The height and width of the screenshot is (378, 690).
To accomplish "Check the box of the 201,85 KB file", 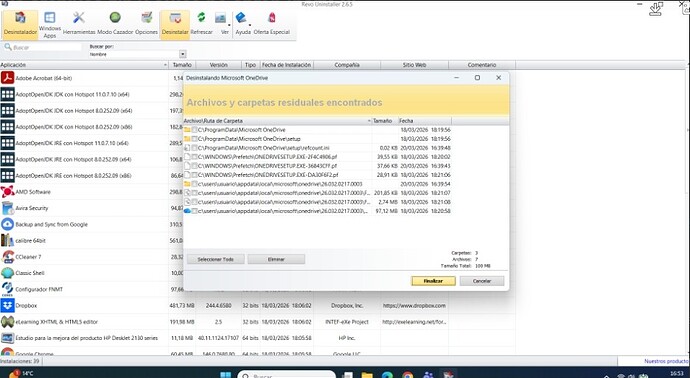I will coord(194,193).
